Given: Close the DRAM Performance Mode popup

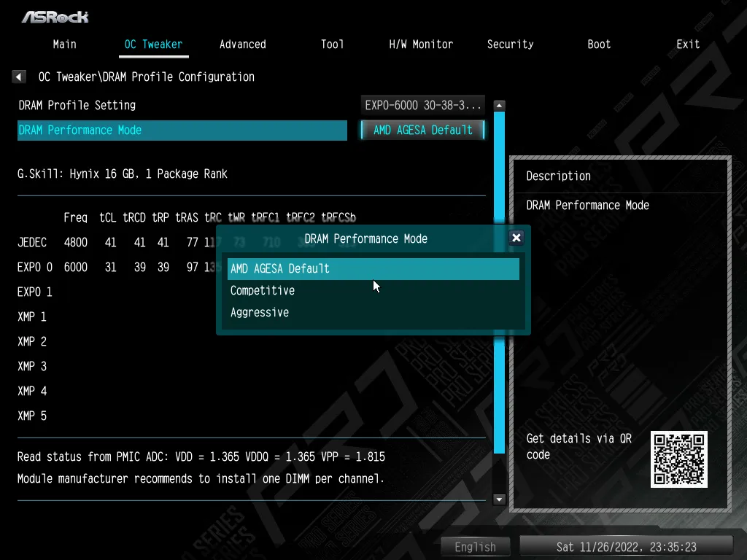Looking at the screenshot, I should tap(516, 238).
